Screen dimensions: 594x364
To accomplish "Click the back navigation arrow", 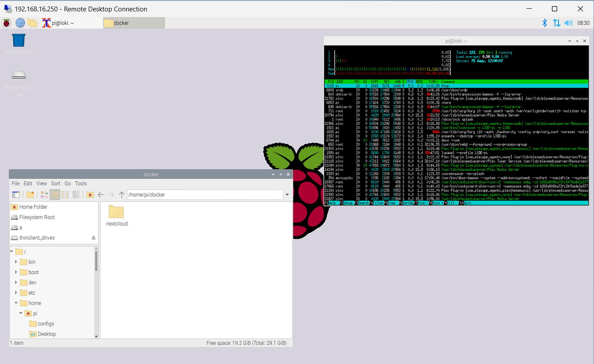I will coord(101,194).
